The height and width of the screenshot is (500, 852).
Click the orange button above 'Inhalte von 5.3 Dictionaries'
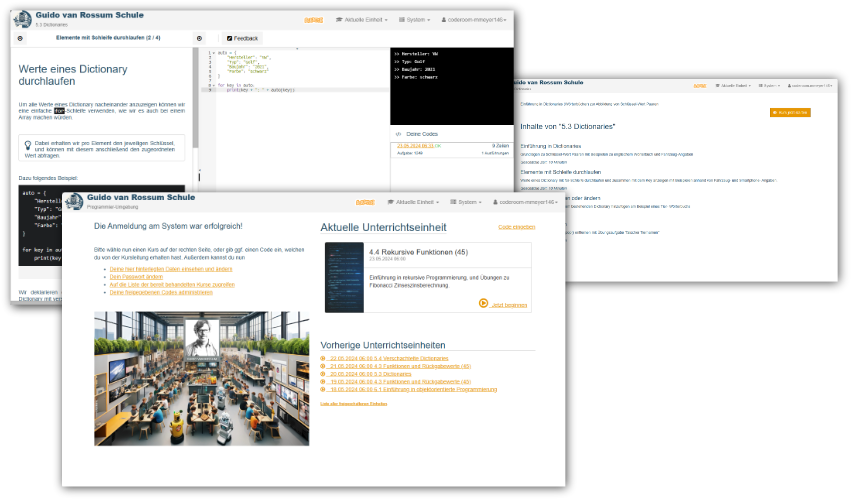click(x=790, y=113)
